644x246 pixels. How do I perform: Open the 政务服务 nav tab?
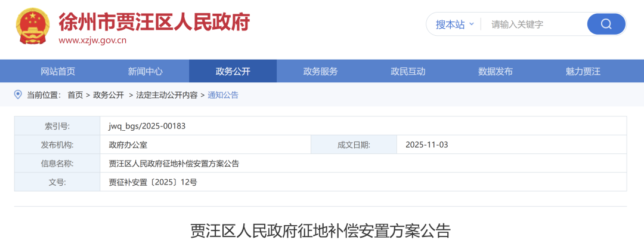[320, 71]
